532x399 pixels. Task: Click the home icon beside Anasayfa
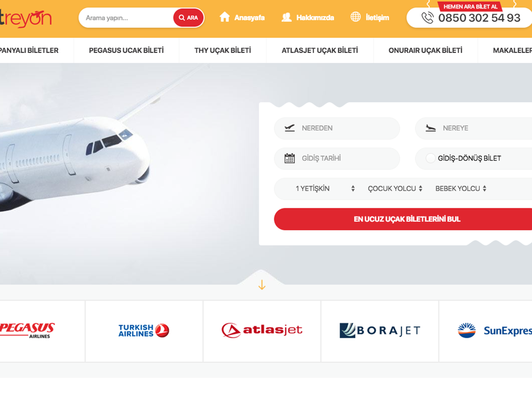224,17
